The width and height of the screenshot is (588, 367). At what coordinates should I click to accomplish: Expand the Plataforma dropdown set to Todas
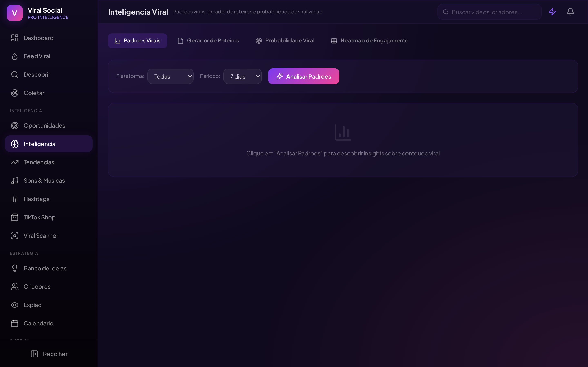click(x=170, y=76)
